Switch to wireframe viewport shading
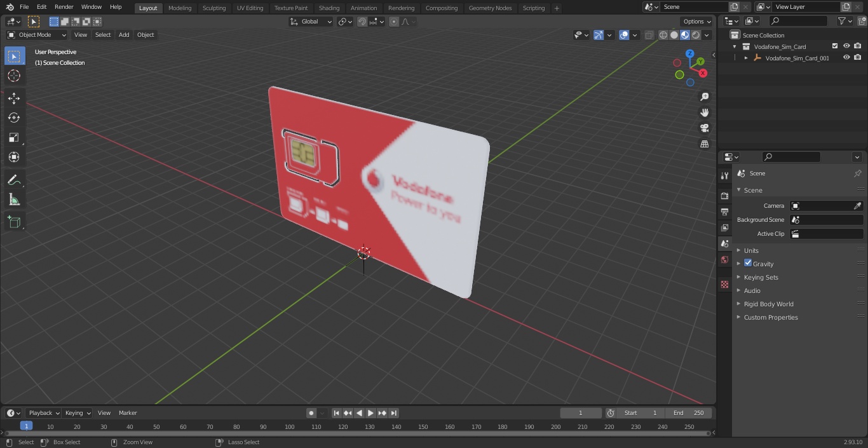This screenshot has width=868, height=448. [x=663, y=35]
